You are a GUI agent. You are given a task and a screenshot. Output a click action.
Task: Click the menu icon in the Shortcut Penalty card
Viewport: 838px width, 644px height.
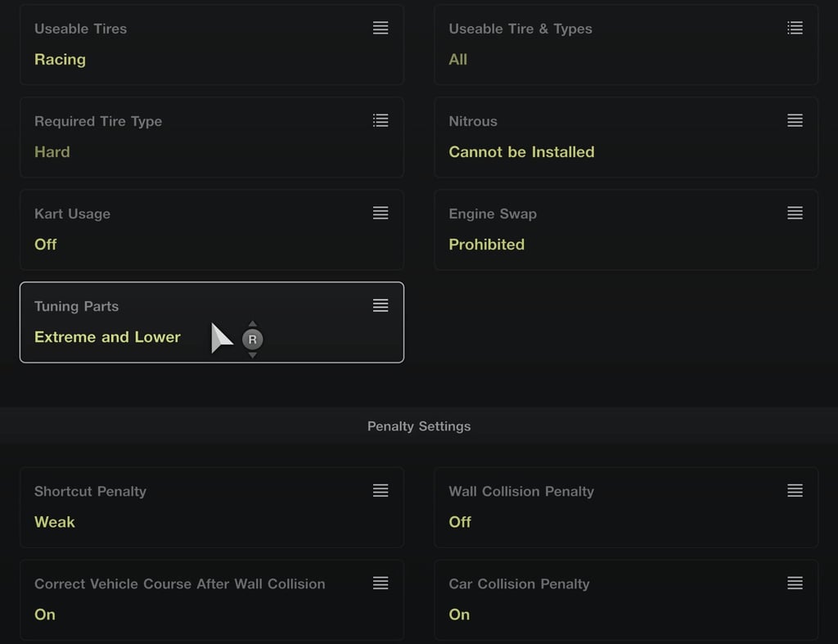pos(381,490)
